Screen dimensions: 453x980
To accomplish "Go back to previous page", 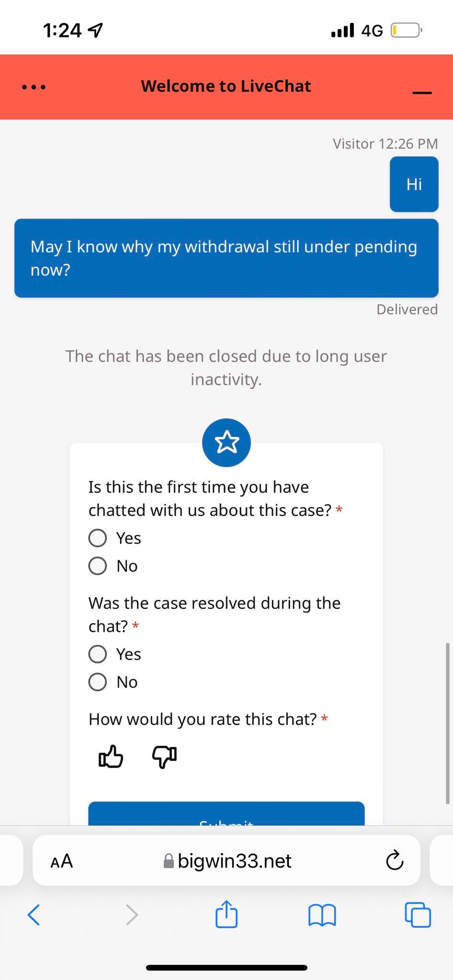I will [34, 915].
